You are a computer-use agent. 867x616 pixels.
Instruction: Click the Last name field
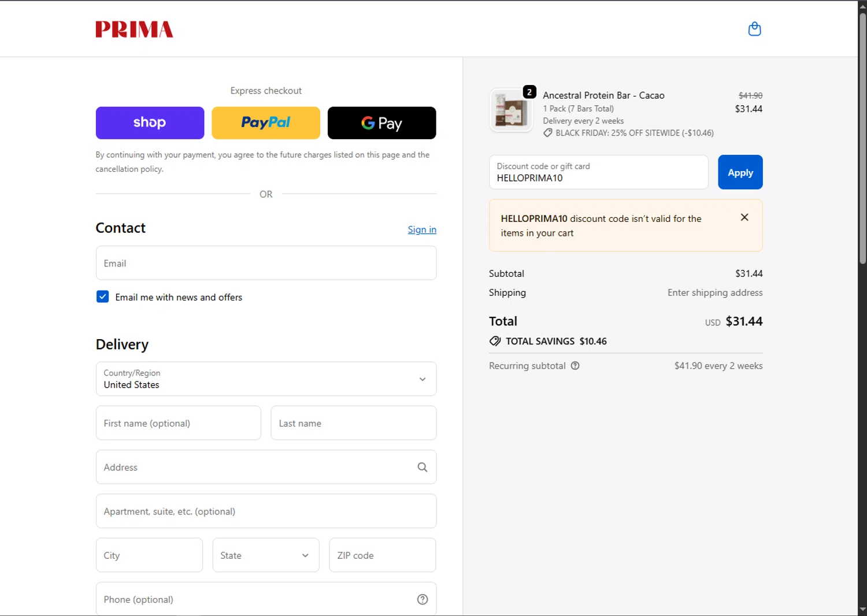tap(353, 423)
